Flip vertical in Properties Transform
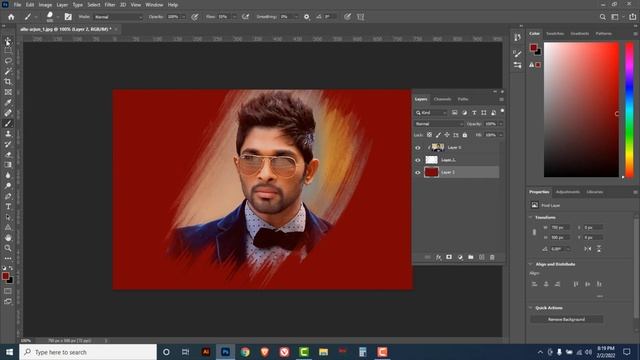640x360 pixels. [x=599, y=249]
